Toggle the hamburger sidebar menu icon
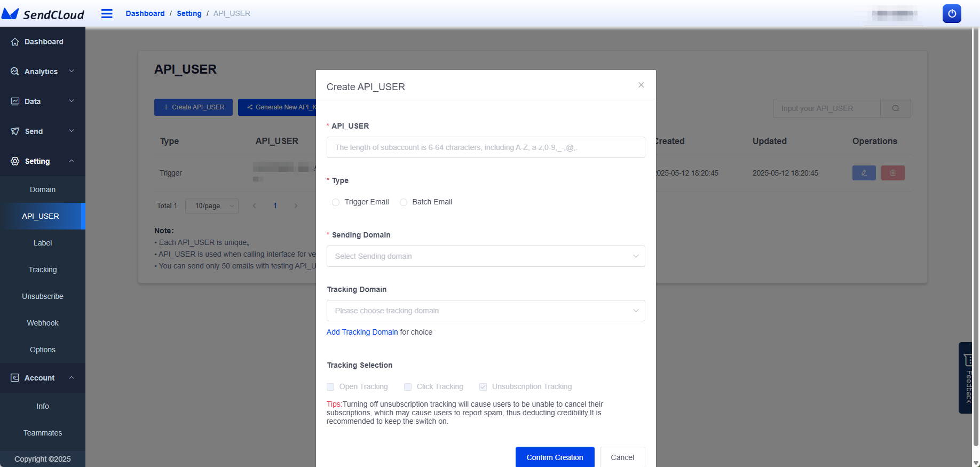The height and width of the screenshot is (467, 980). tap(107, 13)
